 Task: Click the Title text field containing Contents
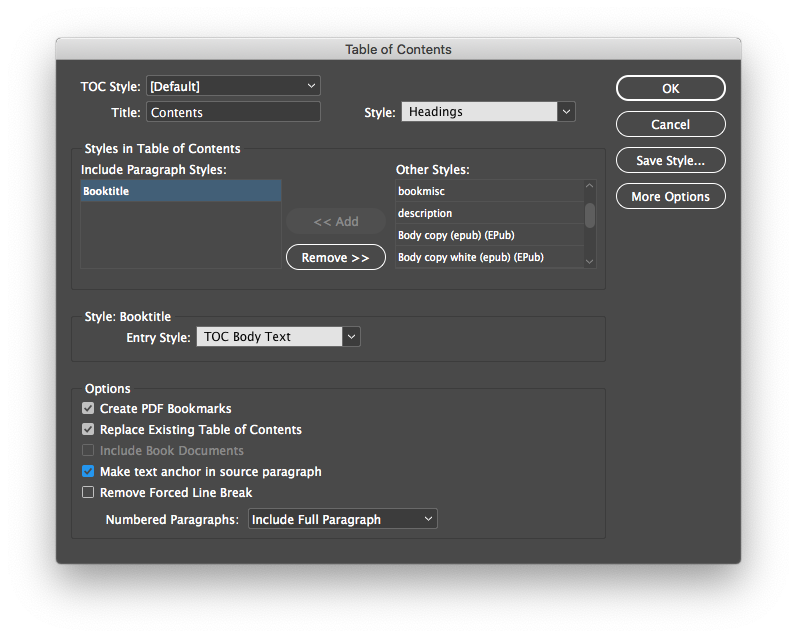point(233,113)
